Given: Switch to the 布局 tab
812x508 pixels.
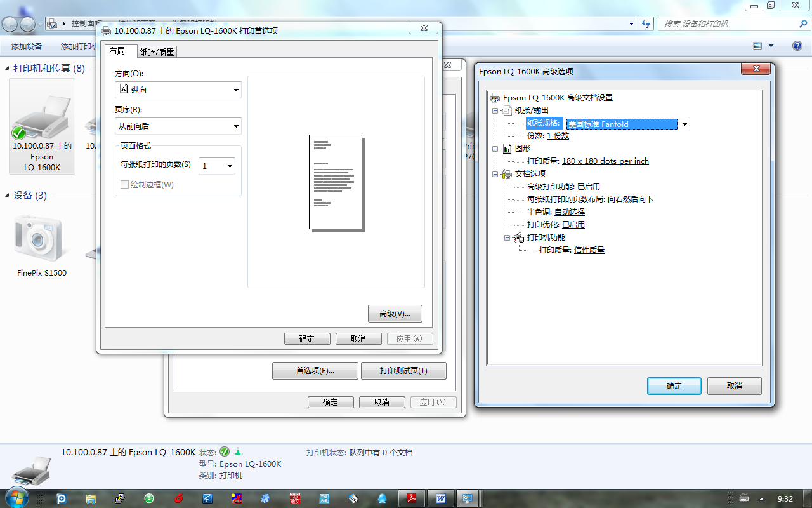Looking at the screenshot, I should tap(121, 51).
